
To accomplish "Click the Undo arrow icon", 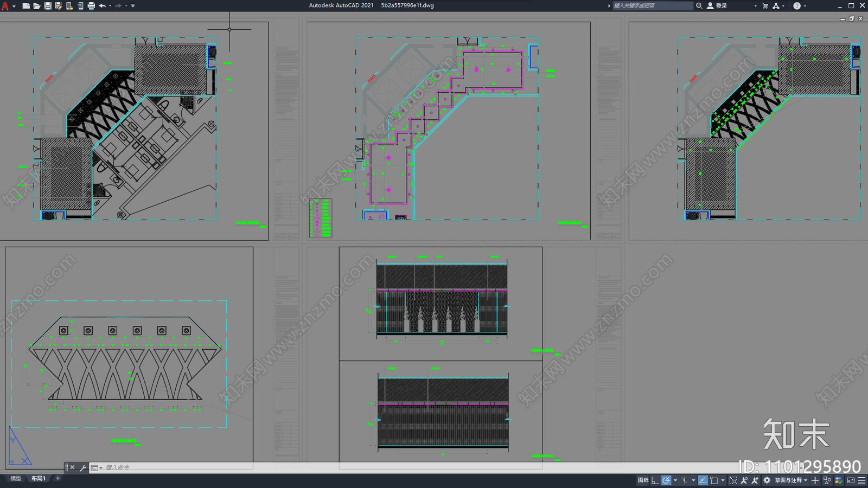I will pos(102,5).
